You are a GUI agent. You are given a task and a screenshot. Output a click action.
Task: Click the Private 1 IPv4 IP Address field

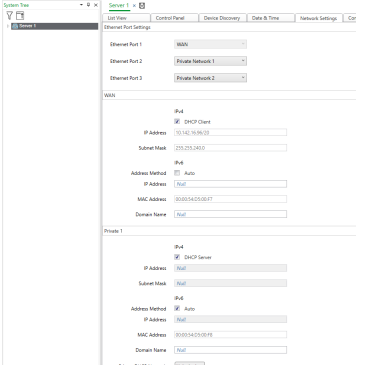pyautogui.click(x=230, y=268)
